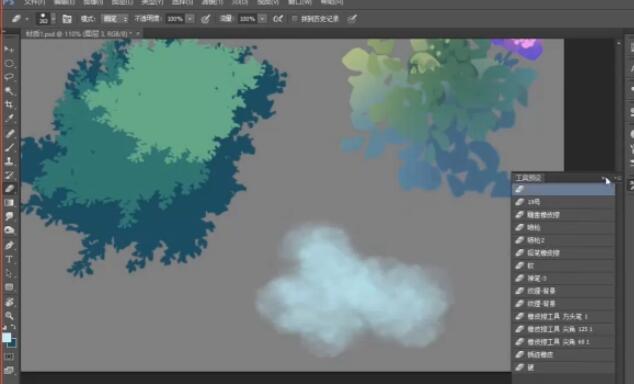
Task: Enable airbrush mode in options bar
Action: (278, 19)
